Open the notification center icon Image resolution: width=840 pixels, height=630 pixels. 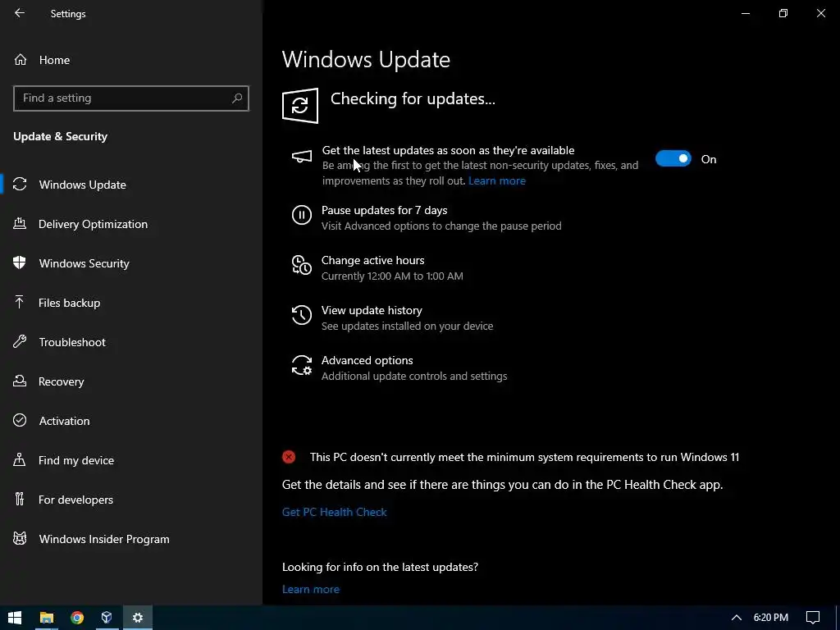click(x=813, y=618)
